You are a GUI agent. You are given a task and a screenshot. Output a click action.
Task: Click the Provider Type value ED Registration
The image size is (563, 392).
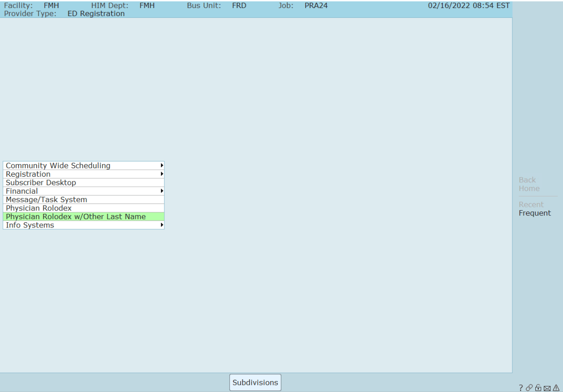click(x=96, y=14)
